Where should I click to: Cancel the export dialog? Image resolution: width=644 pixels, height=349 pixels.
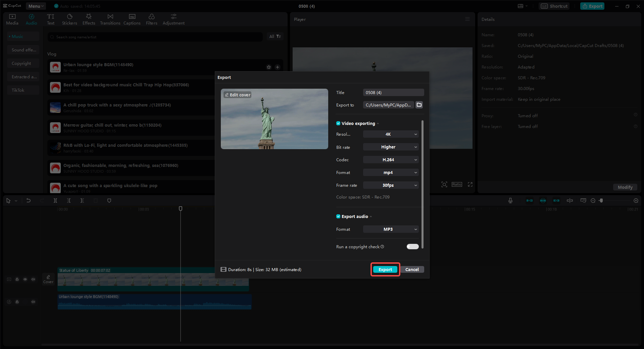pyautogui.click(x=412, y=269)
